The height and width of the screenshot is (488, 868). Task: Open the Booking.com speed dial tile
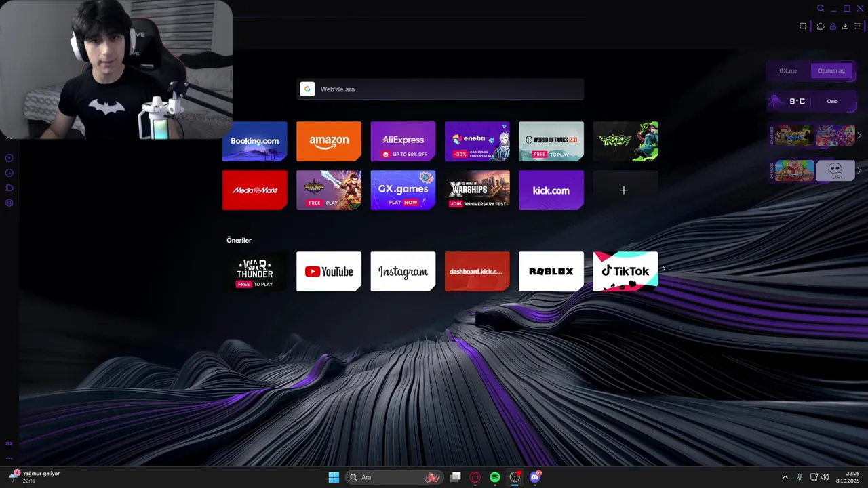(255, 141)
